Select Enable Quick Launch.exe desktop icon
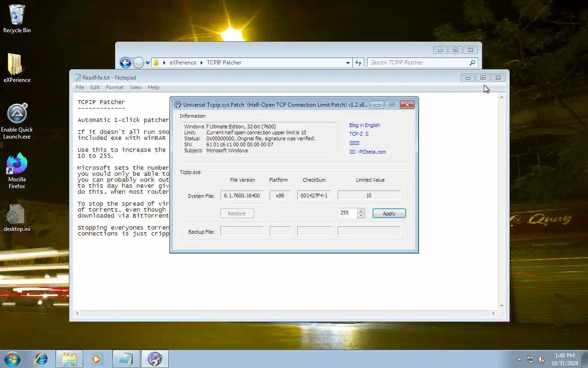This screenshot has height=368, width=588. click(x=17, y=121)
